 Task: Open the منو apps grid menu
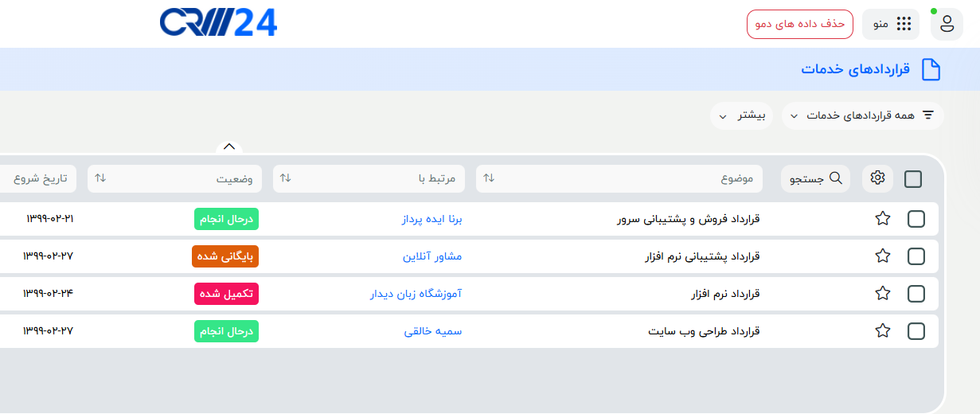click(x=891, y=24)
